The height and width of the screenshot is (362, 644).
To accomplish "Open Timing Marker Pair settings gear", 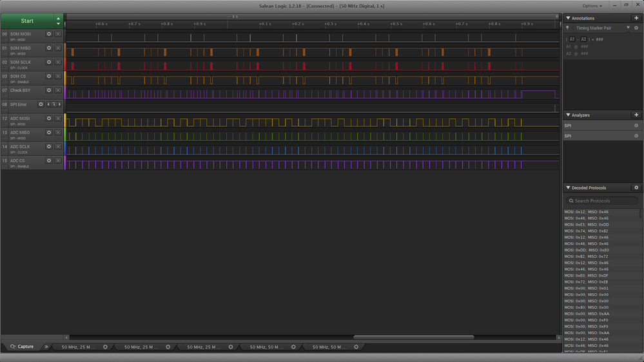I will (x=636, y=28).
